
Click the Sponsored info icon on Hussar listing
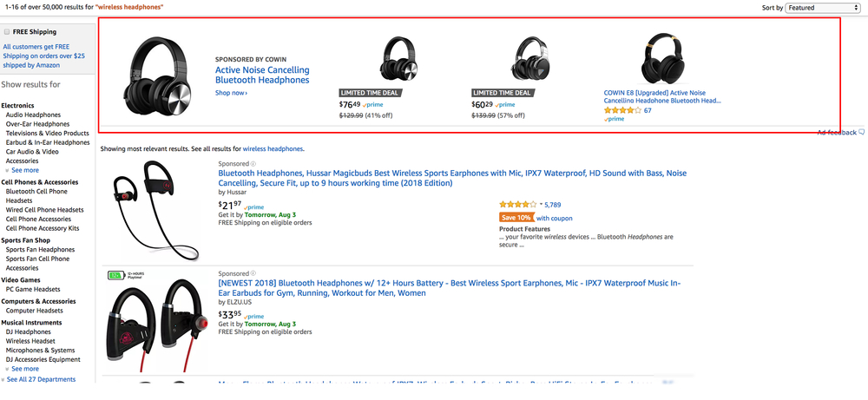(253, 164)
